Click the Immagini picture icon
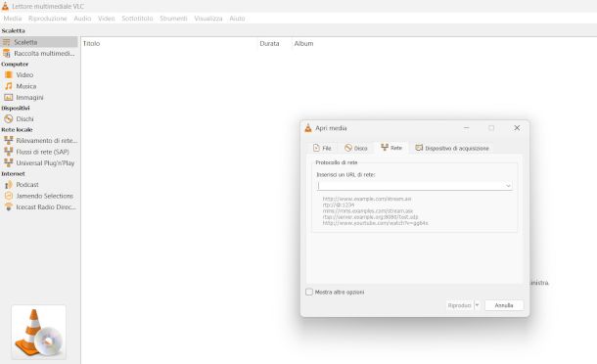 (9, 98)
